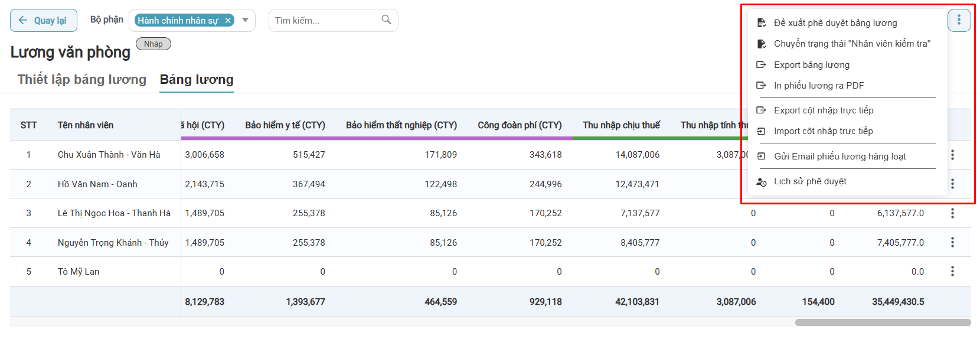Click the Quay lại back button
980x342 pixels.
[x=44, y=21]
